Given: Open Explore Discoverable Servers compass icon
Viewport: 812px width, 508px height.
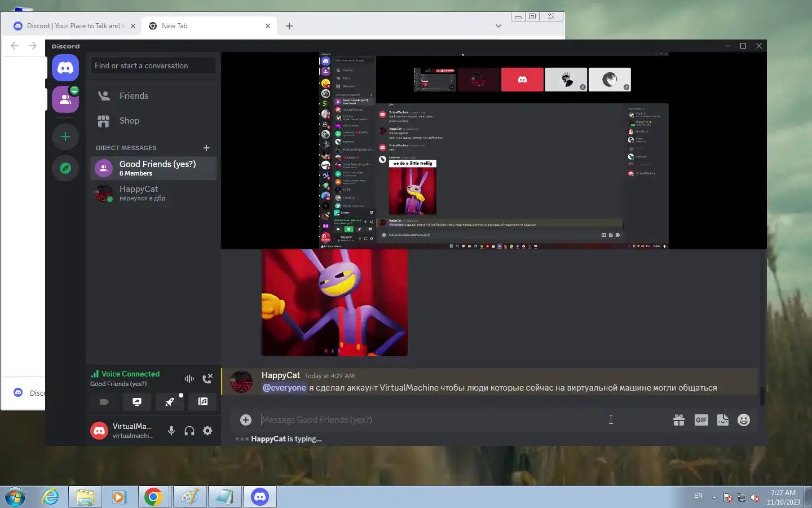Looking at the screenshot, I should point(65,168).
